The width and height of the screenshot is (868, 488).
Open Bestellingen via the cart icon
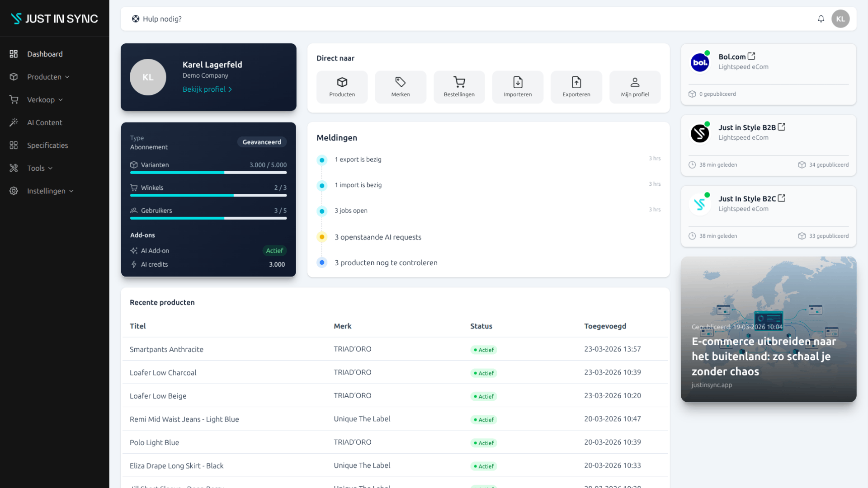pos(459,82)
